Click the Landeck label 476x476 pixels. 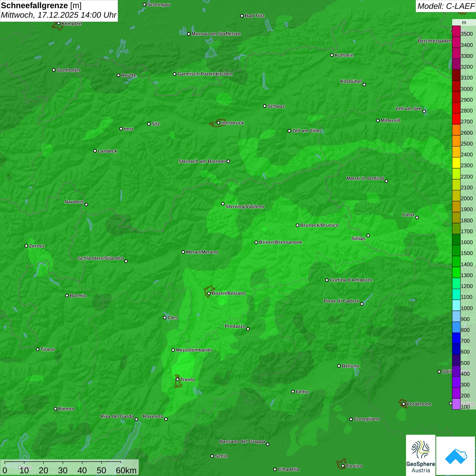(107, 151)
